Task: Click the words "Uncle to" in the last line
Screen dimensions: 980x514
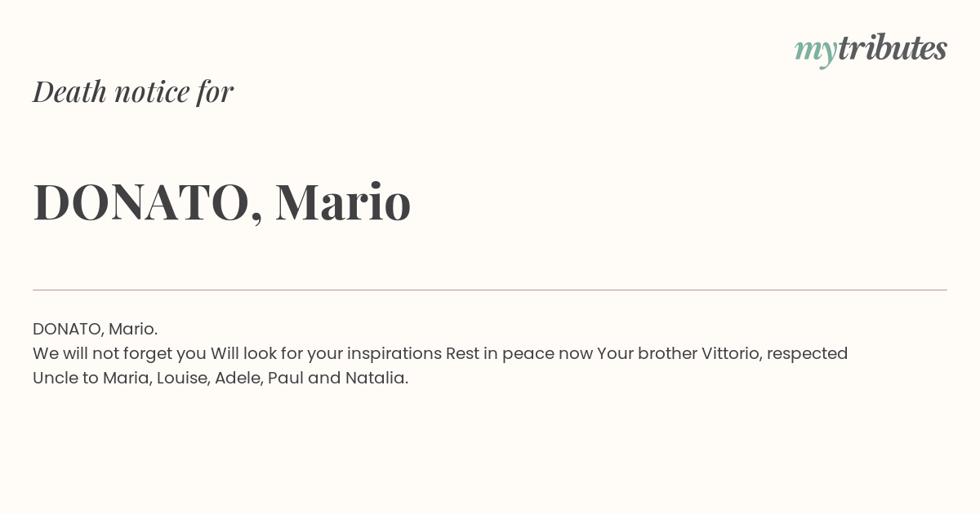Action: click(x=65, y=378)
